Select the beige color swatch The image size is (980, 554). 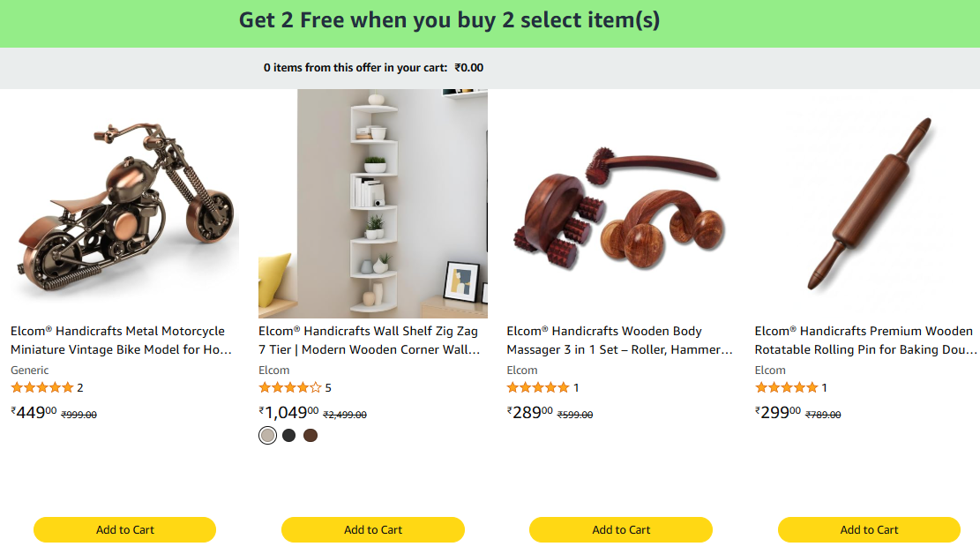point(268,436)
